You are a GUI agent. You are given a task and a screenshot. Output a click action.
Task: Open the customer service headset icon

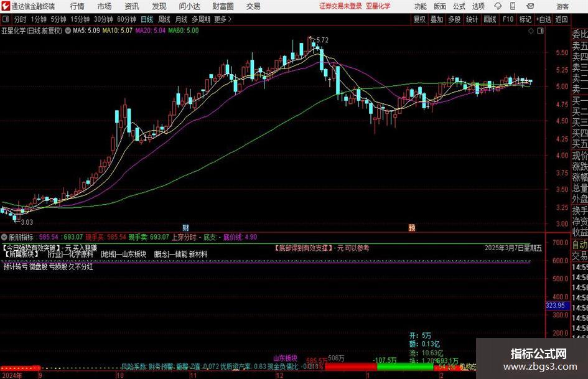[x=498, y=6]
